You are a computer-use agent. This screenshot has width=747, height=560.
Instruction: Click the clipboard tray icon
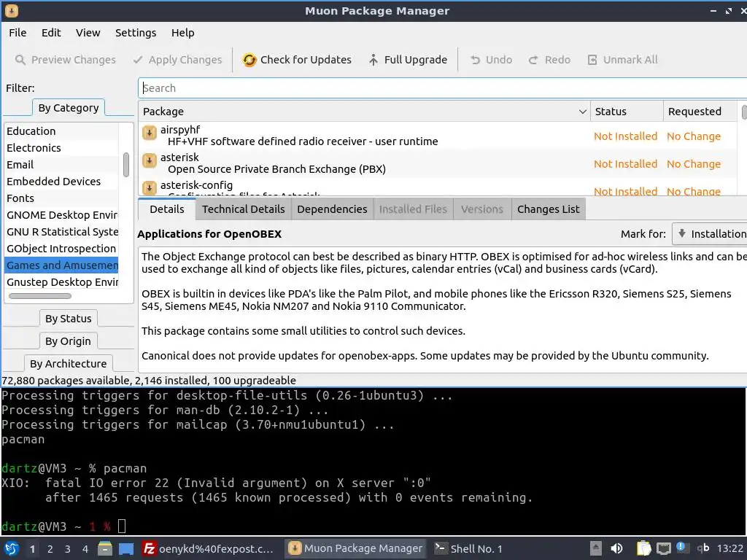(x=643, y=548)
